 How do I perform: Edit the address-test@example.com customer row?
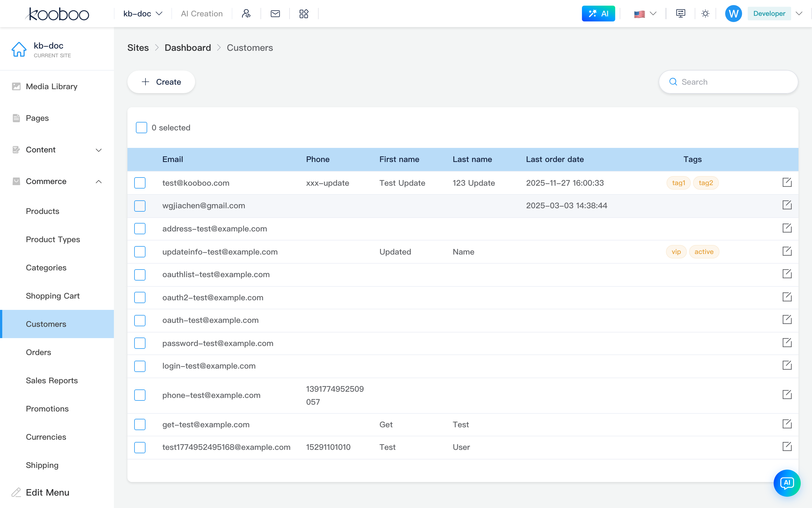point(787,228)
